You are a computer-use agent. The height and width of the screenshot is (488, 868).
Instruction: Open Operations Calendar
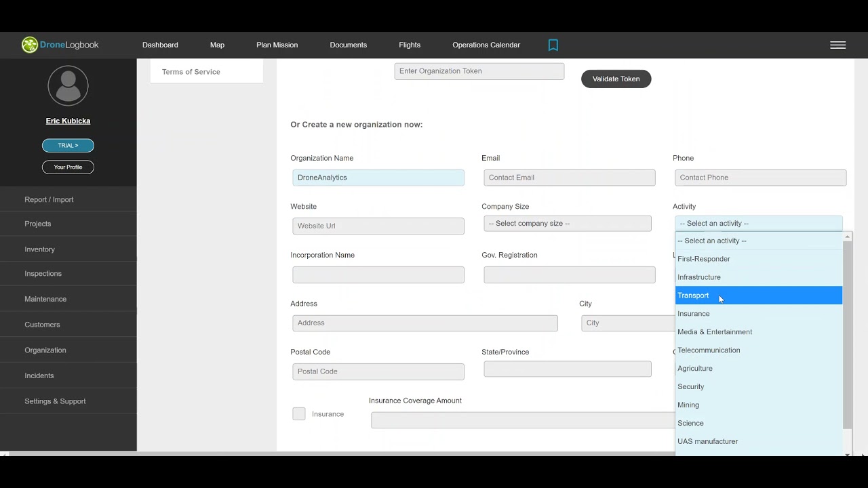pos(486,45)
